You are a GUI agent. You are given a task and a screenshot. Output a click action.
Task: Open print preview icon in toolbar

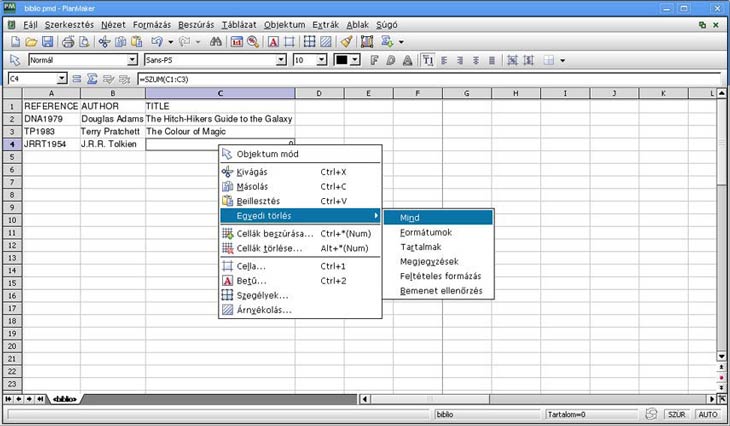click(84, 42)
